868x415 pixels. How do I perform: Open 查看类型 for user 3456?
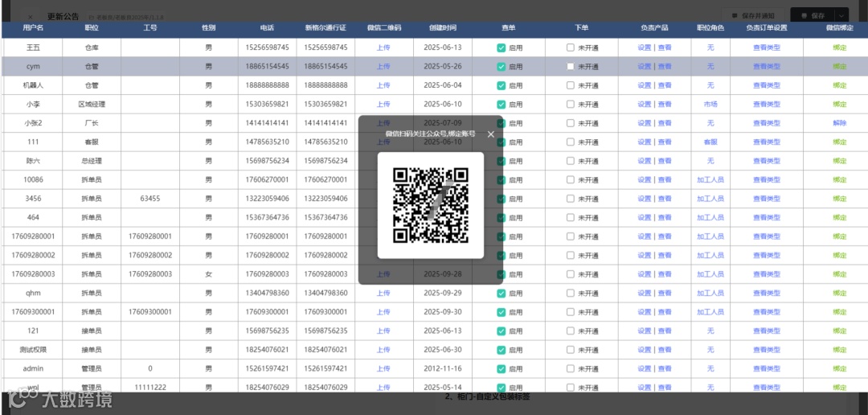click(767, 199)
